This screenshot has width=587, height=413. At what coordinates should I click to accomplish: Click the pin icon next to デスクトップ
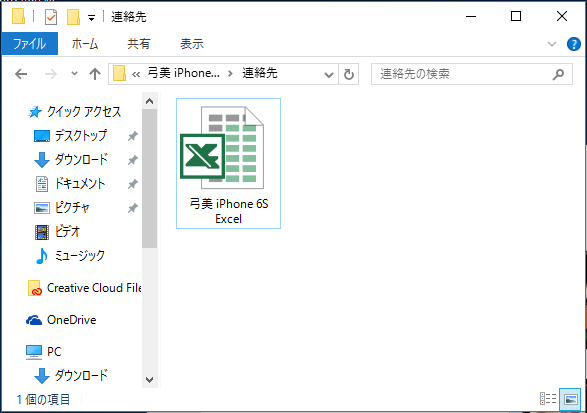[x=133, y=136]
